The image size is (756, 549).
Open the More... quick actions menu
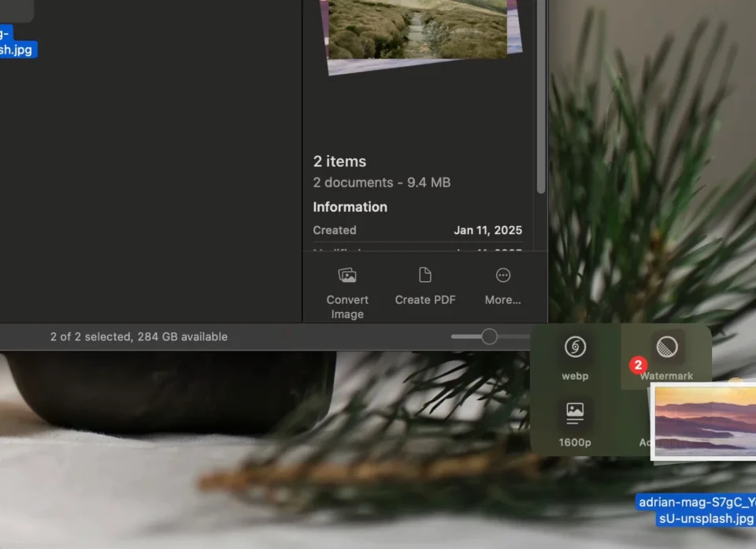point(503,286)
